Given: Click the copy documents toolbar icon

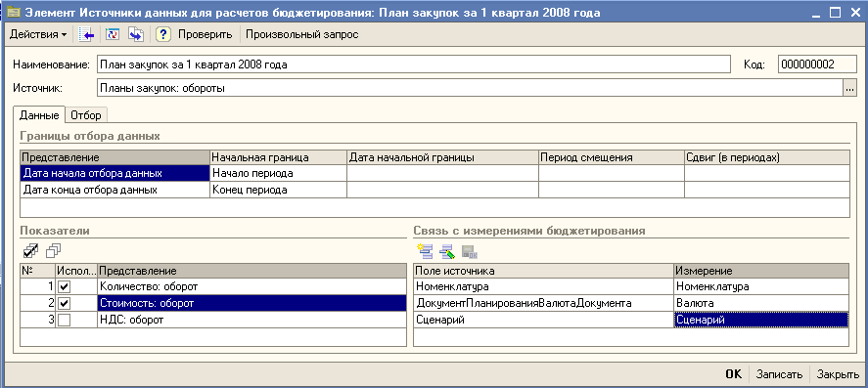Looking at the screenshot, I should point(136,34).
